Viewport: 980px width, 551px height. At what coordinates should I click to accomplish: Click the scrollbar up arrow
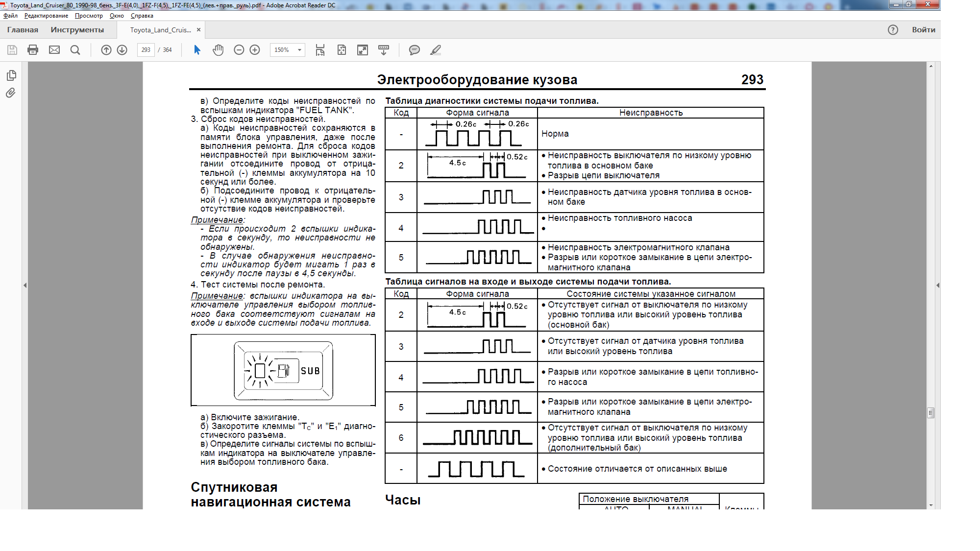[931, 66]
